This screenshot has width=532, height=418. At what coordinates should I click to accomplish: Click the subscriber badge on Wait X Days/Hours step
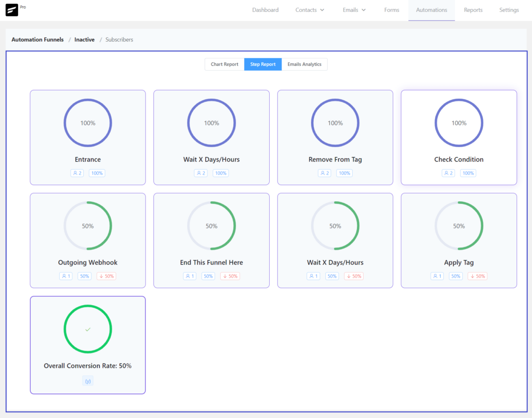coord(201,173)
